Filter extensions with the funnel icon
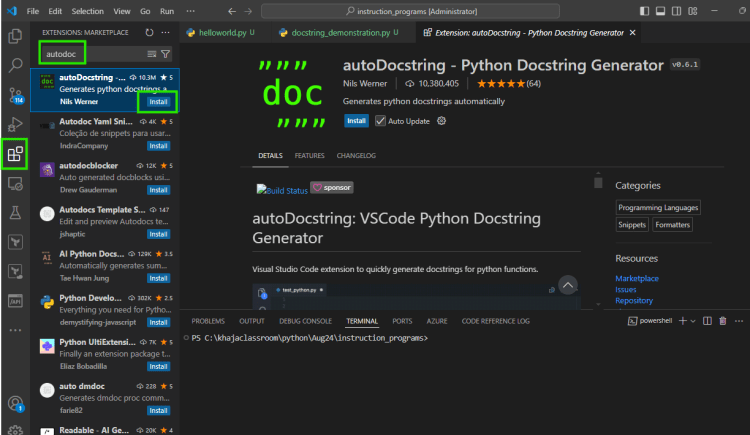This screenshot has width=750, height=435. click(165, 54)
